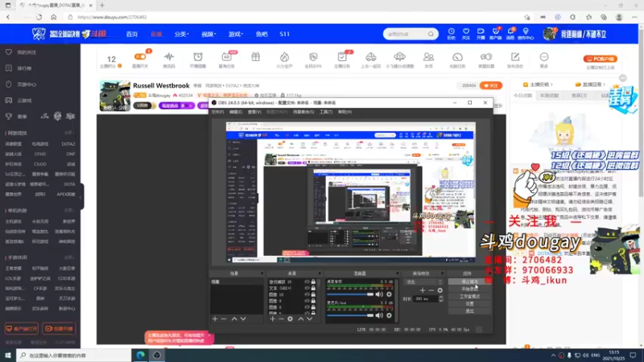
Task: Expand the 分类 dropdown in Douyu nav
Action: [181, 34]
